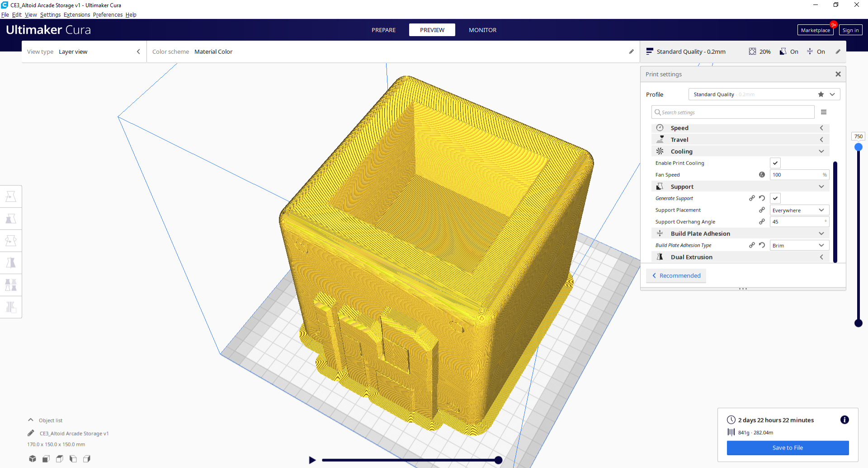Click the Generate Support link icon
The width and height of the screenshot is (868, 468).
(752, 198)
